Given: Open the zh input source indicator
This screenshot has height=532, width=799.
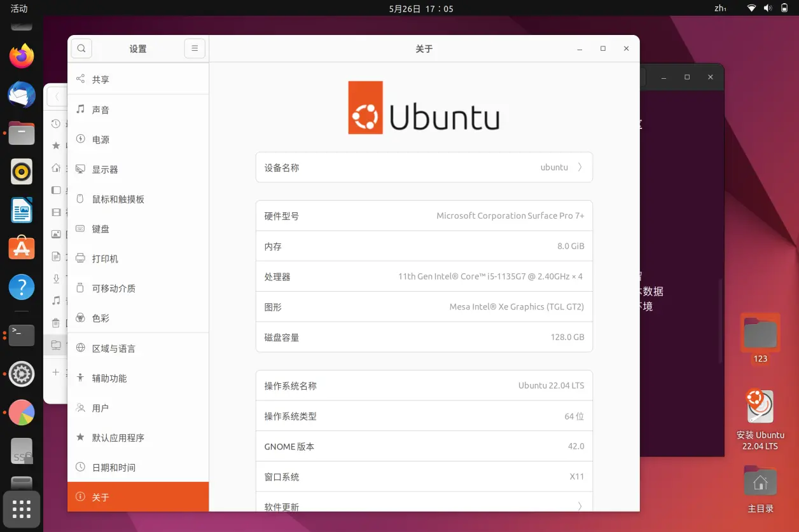Looking at the screenshot, I should pyautogui.click(x=721, y=8).
